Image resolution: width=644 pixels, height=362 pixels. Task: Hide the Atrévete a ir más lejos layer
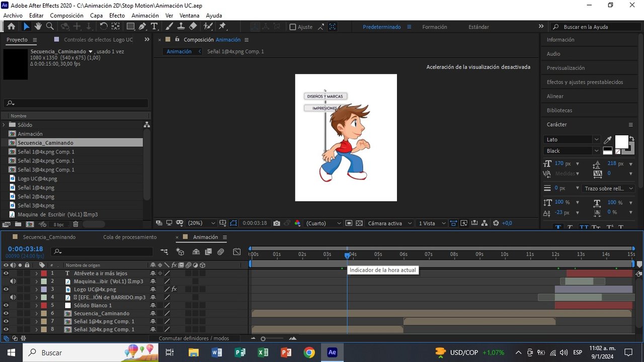pyautogui.click(x=6, y=274)
